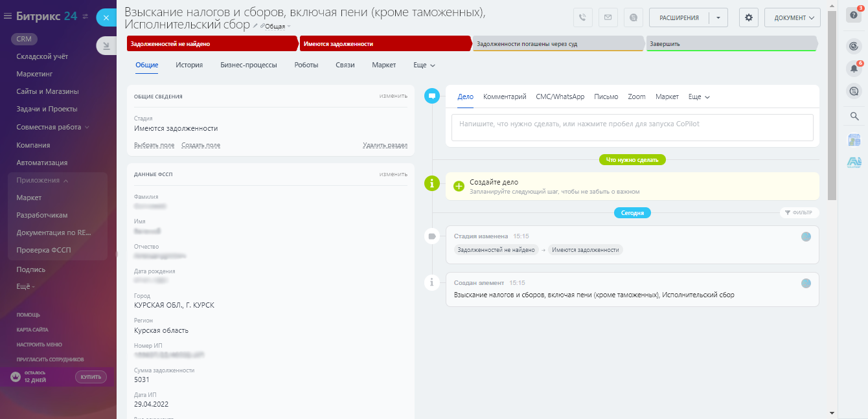Click the phone call icon button

coord(583,17)
